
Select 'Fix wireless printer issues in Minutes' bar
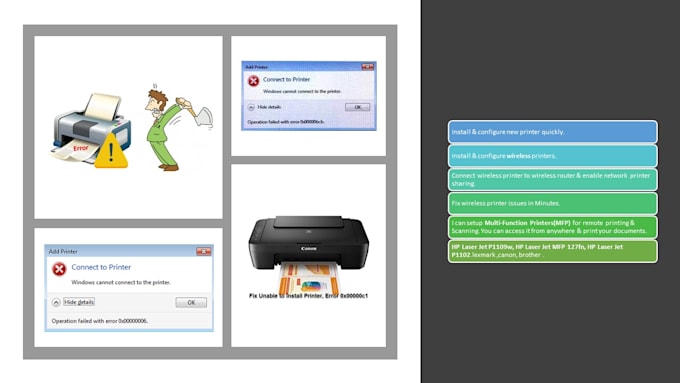(x=552, y=203)
